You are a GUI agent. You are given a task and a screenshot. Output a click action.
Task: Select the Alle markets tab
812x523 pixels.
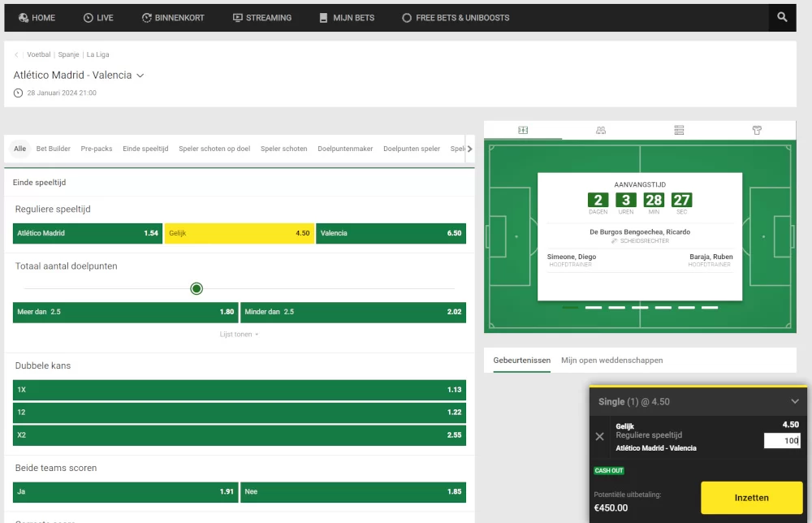pos(19,149)
